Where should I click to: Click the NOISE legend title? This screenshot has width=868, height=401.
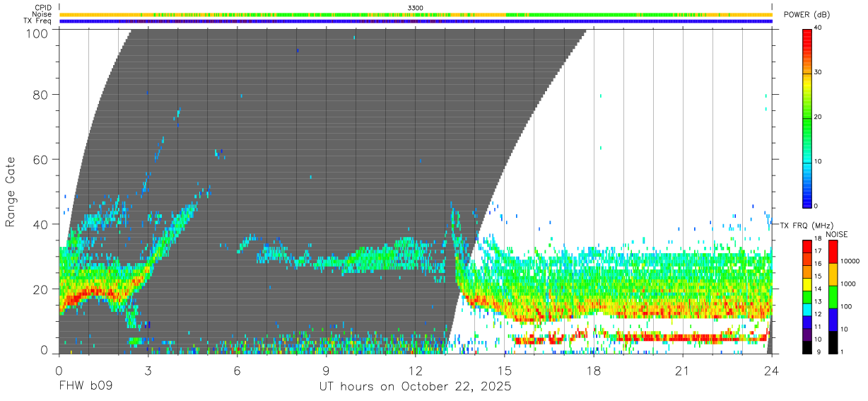836,234
